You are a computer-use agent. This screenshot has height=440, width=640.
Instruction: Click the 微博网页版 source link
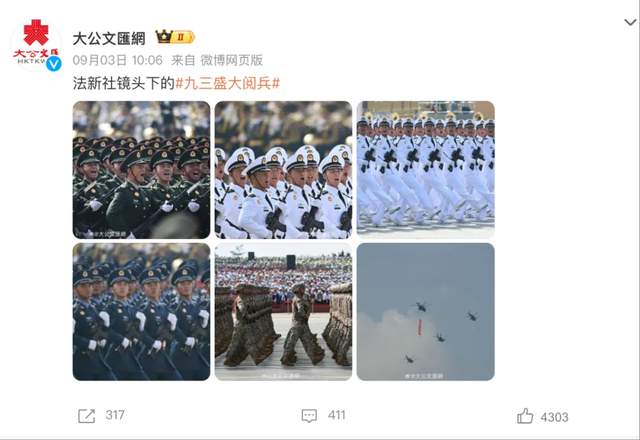click(231, 60)
